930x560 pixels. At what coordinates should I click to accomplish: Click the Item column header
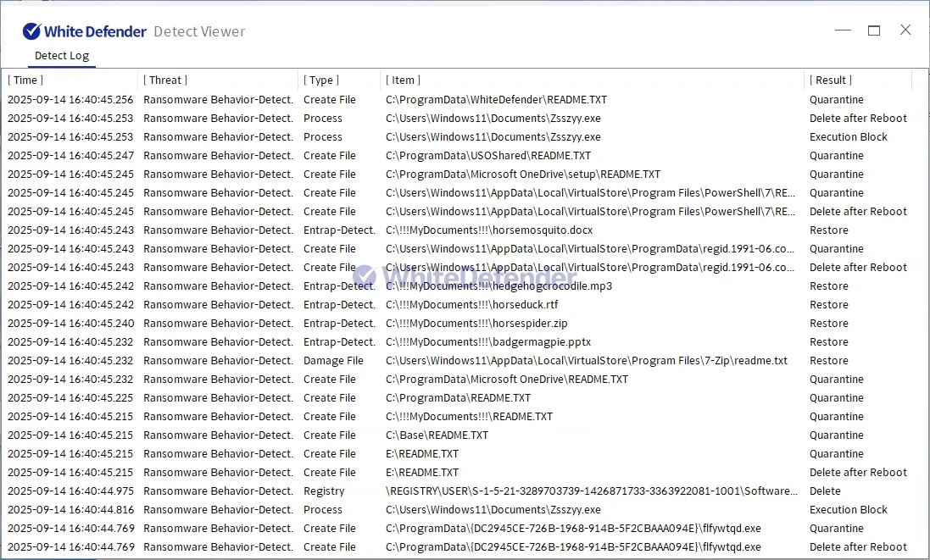point(404,80)
